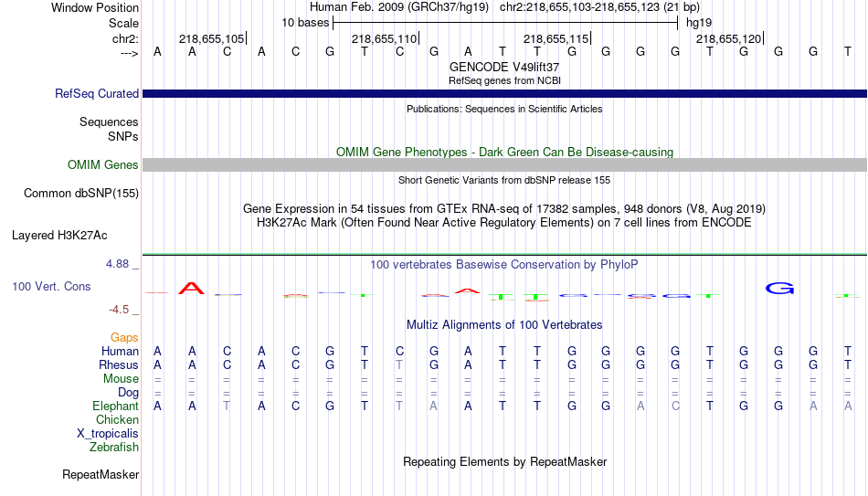The image size is (868, 496).
Task: Click the 4.88 PhyloP upper scale value
Action: pyautogui.click(x=117, y=264)
